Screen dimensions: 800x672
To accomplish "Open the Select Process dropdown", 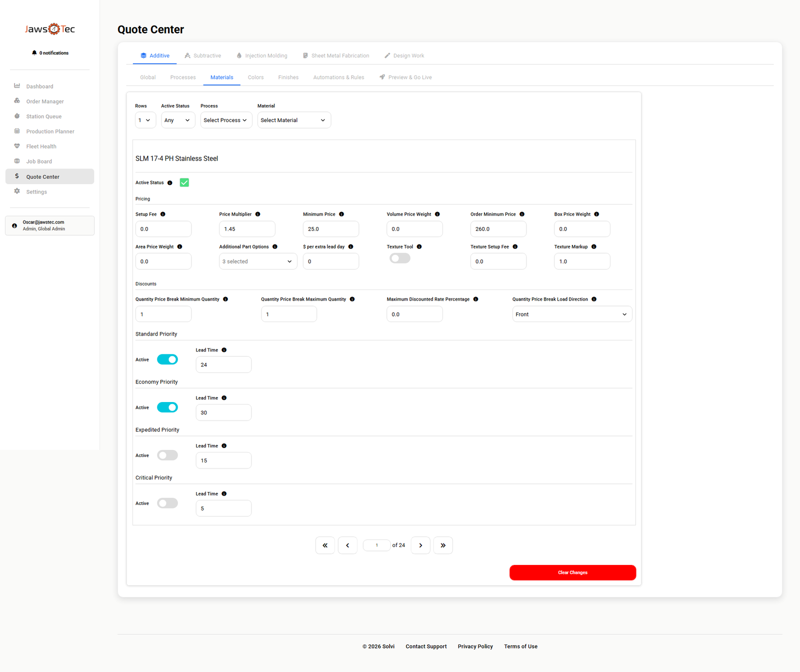I will click(226, 120).
